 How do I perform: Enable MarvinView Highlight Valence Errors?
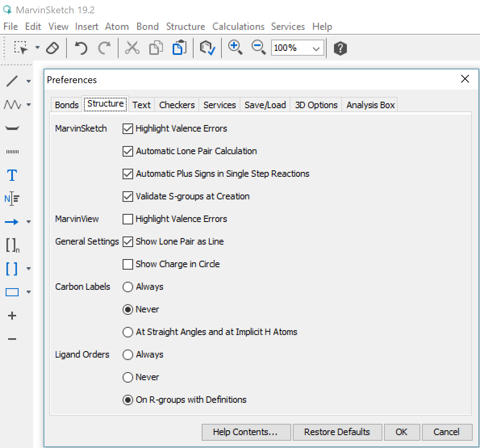coord(128,219)
